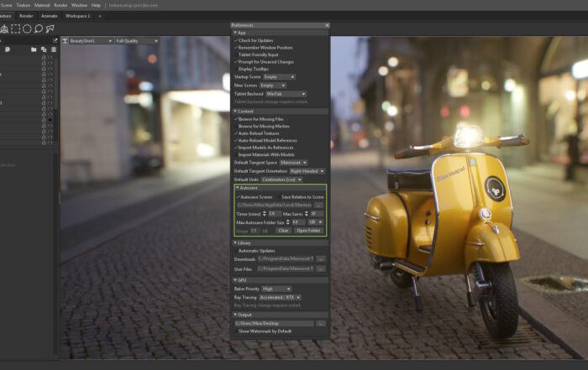Switch to the Animate workspace tab
The width and height of the screenshot is (588, 370).
pos(49,16)
